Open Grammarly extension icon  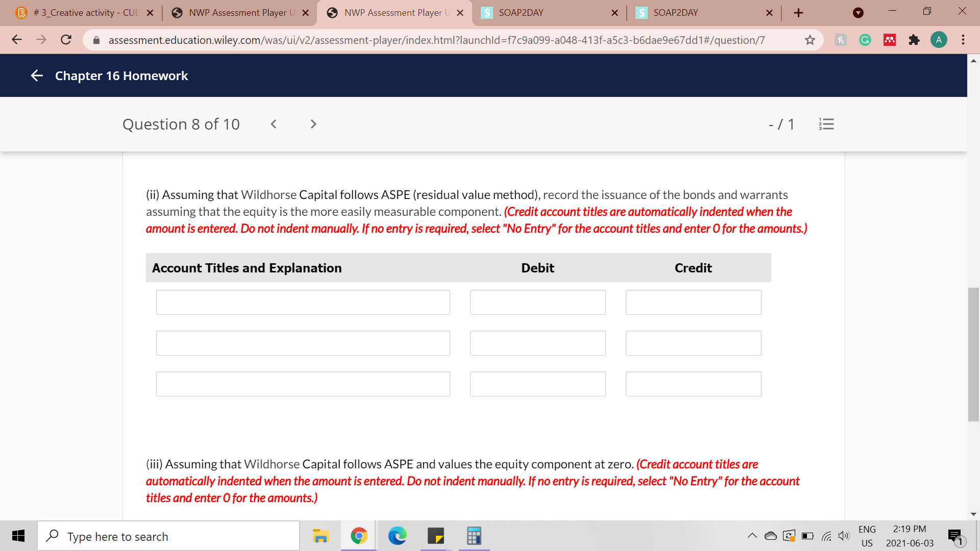[865, 40]
